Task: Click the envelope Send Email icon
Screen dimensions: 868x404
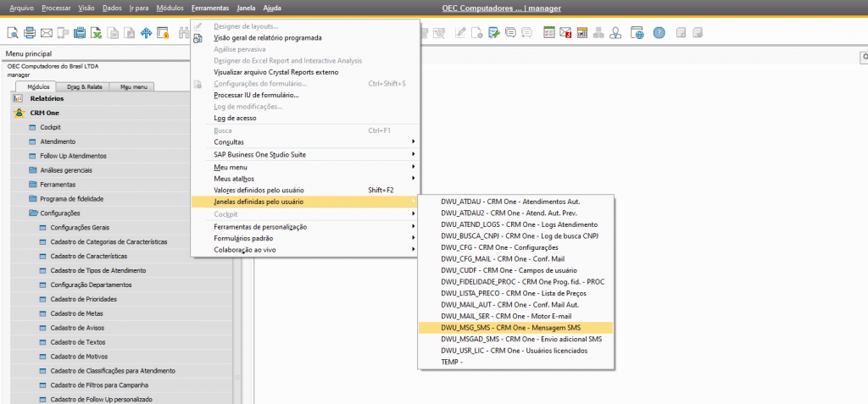Action: tap(47, 33)
